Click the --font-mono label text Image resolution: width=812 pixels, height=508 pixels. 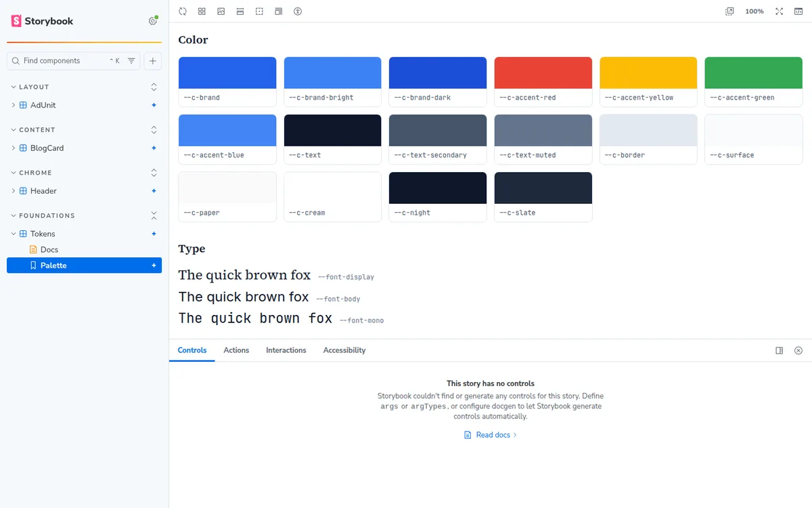click(x=361, y=320)
